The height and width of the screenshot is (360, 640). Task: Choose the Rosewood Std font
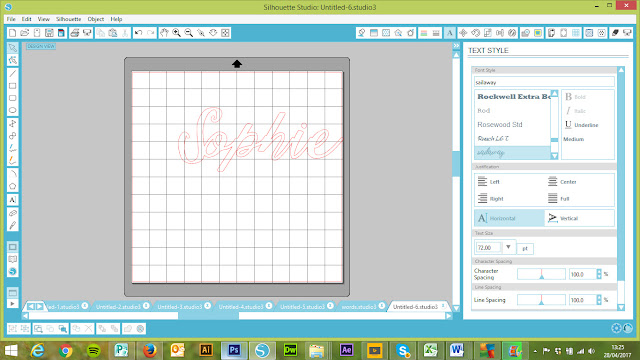[500, 124]
